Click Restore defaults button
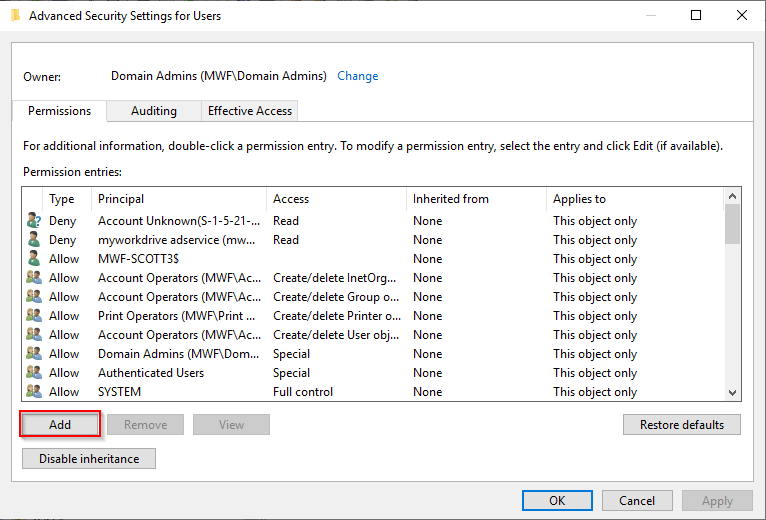This screenshot has height=520, width=766. coord(681,425)
